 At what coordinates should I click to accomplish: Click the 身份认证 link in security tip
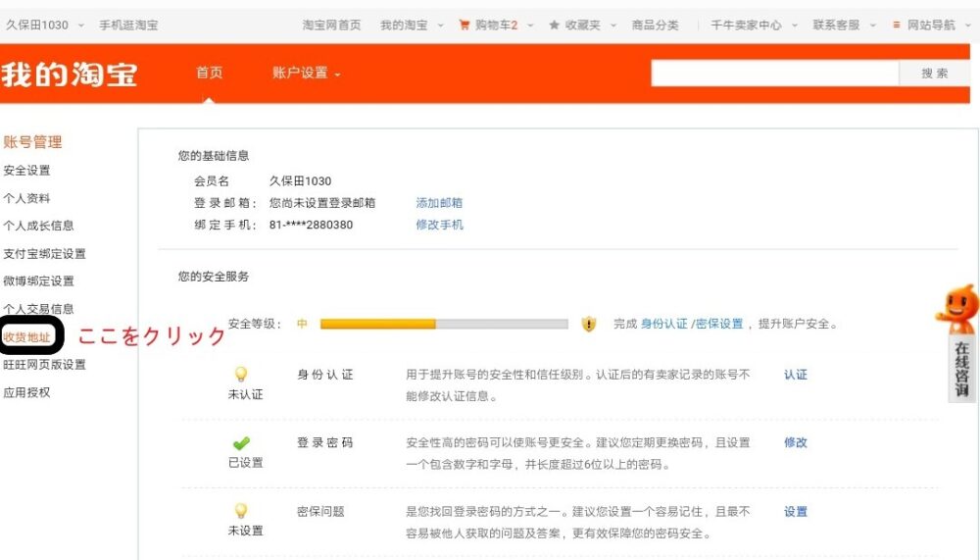click(x=663, y=324)
